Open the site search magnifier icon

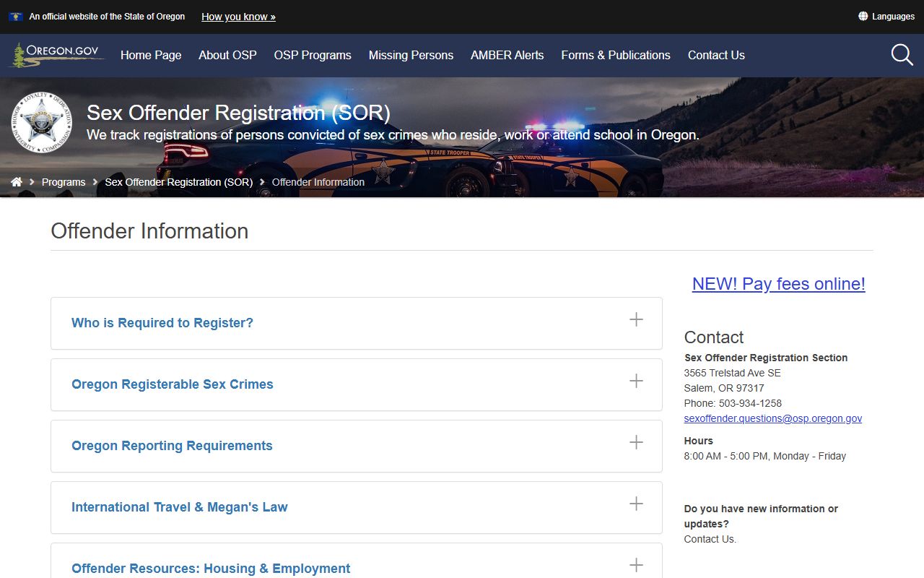pyautogui.click(x=902, y=55)
